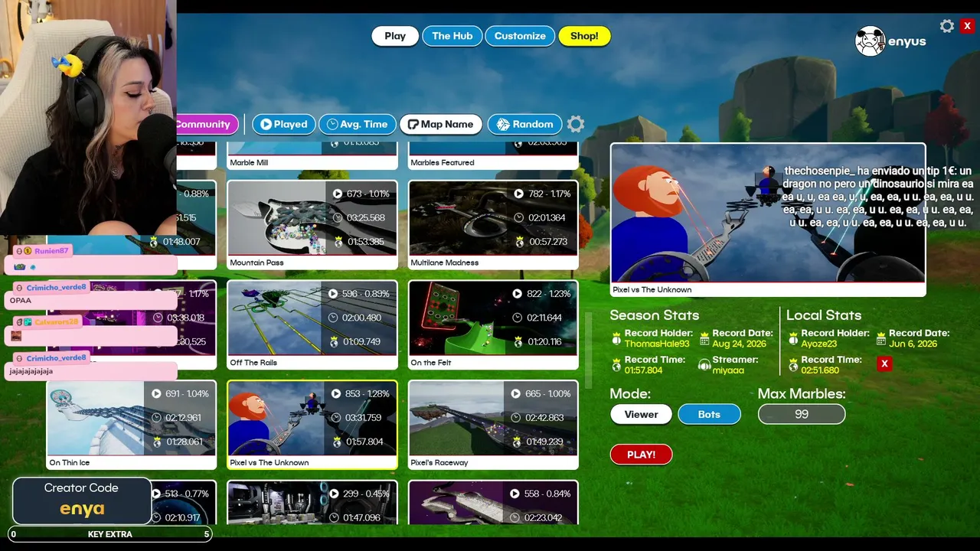Click the play count icon on Pixel's Raceway
Image resolution: width=980 pixels, height=551 pixels.
click(x=516, y=393)
